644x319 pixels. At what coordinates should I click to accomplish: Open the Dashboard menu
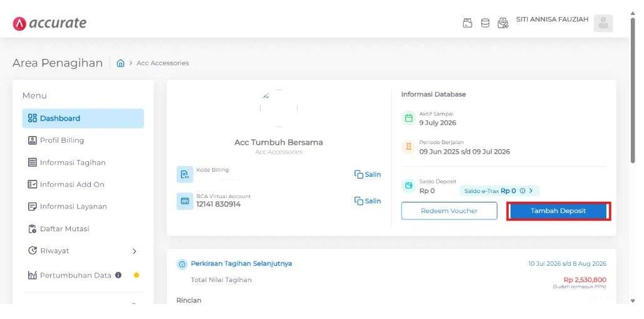tap(83, 118)
